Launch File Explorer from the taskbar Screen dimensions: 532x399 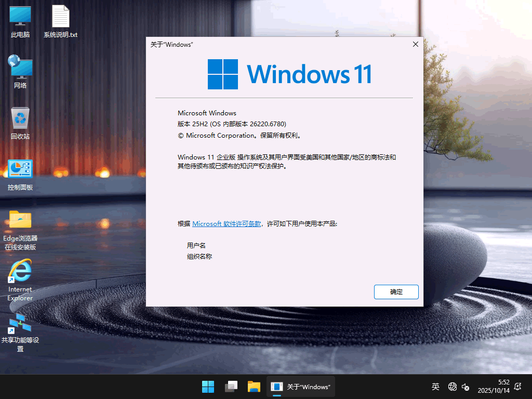point(254,387)
